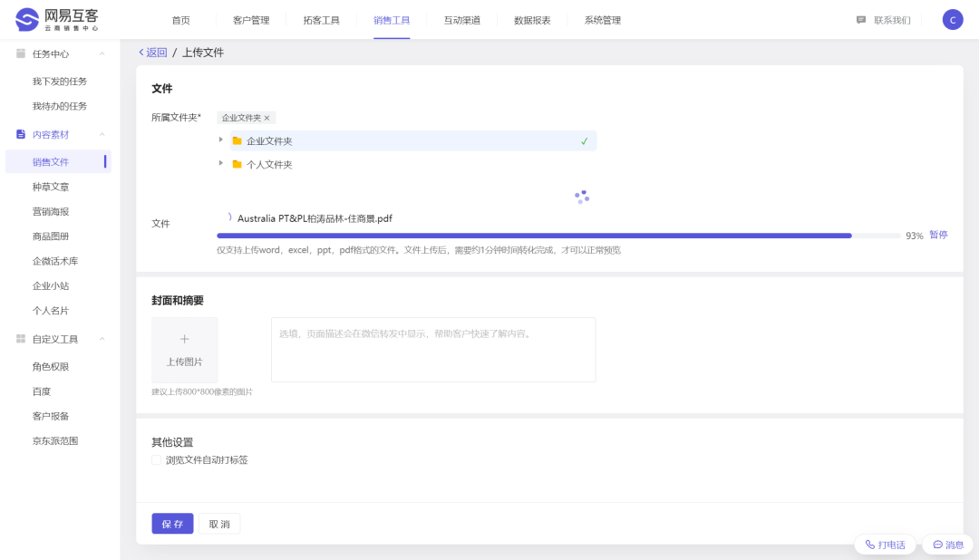Expand the 个人文件夹 tree node

[x=220, y=164]
